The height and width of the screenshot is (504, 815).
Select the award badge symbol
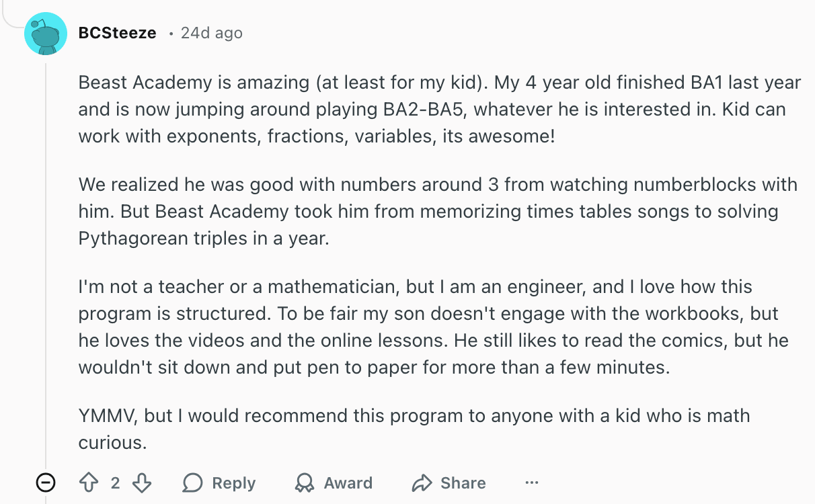[x=304, y=482]
